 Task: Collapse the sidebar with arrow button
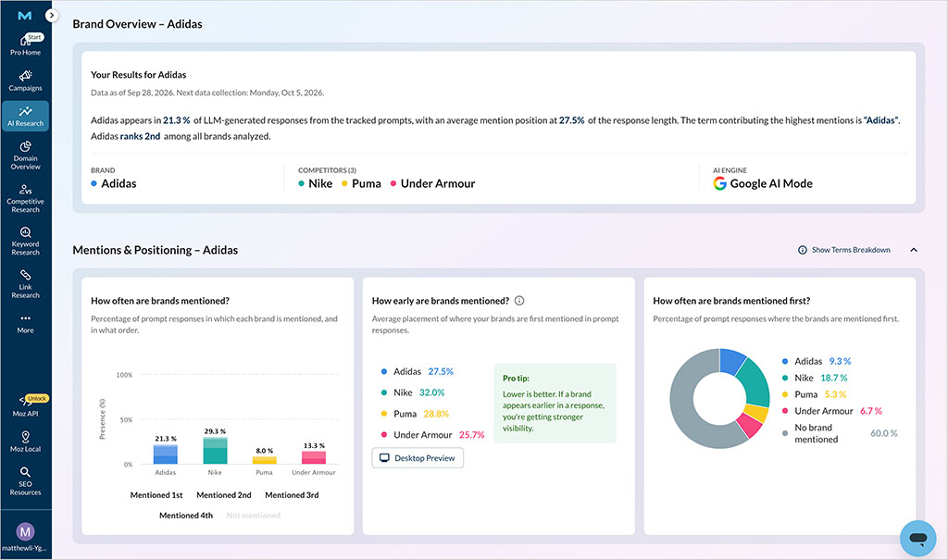click(52, 16)
